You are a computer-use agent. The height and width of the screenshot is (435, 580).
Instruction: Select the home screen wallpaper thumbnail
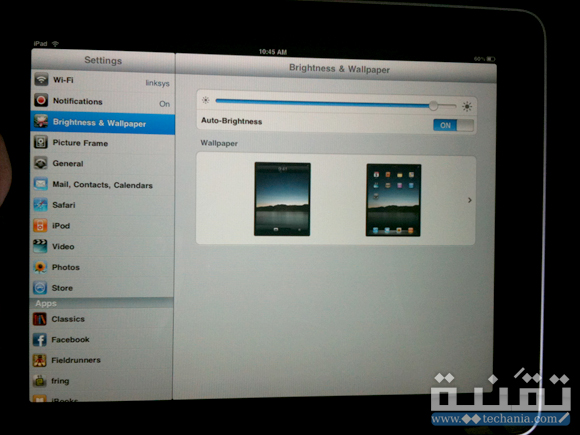click(394, 200)
